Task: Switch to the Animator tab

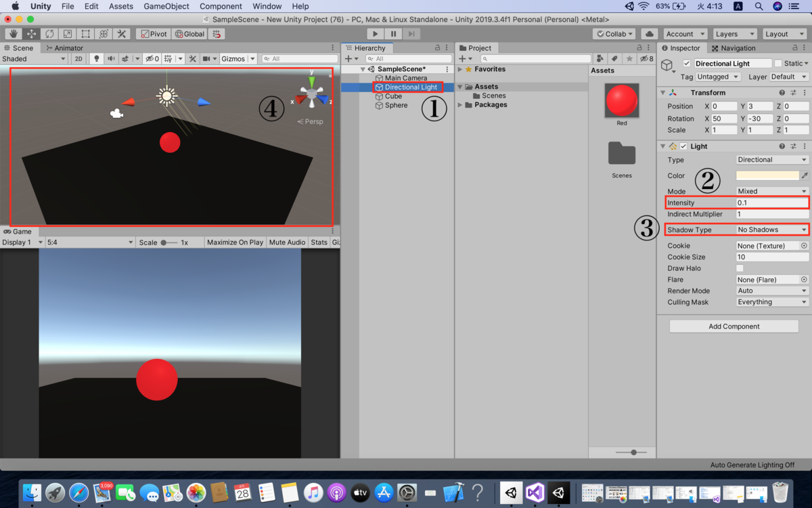Action: click(x=64, y=48)
